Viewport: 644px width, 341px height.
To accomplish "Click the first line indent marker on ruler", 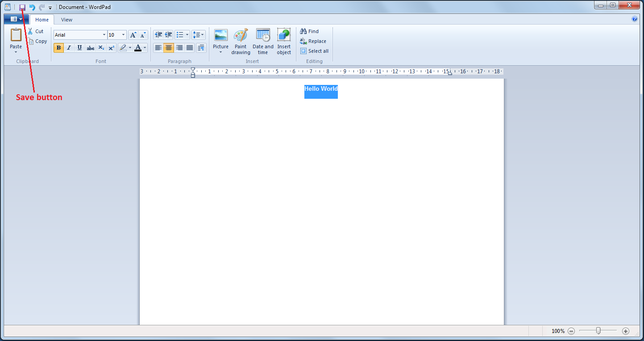I will click(193, 69).
